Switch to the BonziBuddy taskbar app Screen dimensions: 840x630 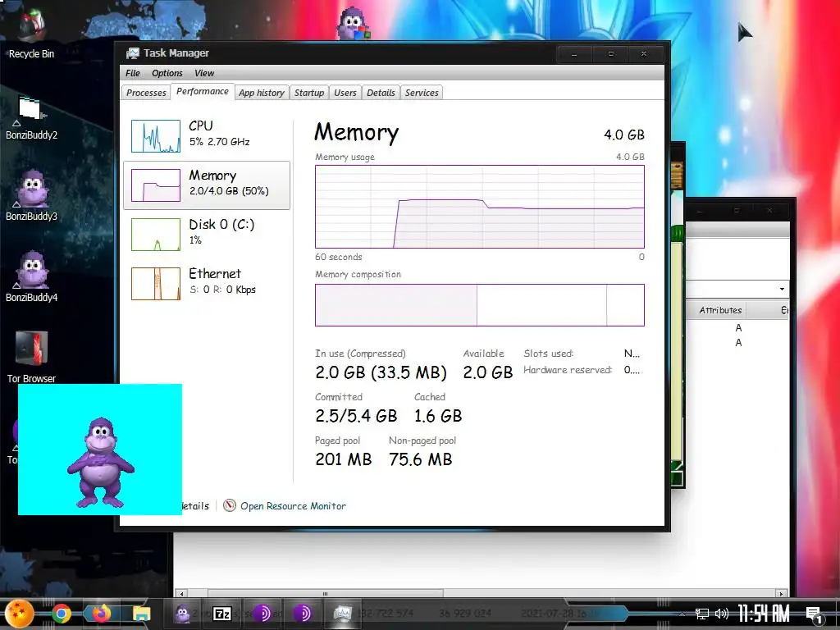tap(183, 614)
